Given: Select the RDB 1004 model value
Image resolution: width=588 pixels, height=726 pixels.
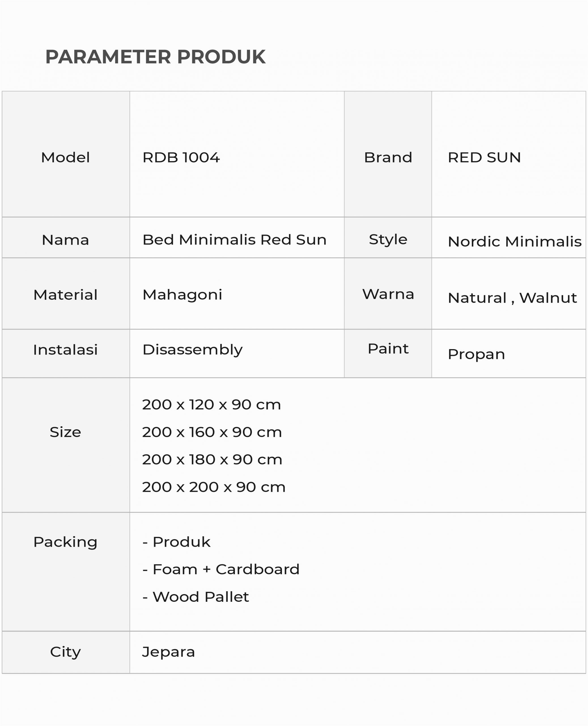Looking at the screenshot, I should 181,158.
